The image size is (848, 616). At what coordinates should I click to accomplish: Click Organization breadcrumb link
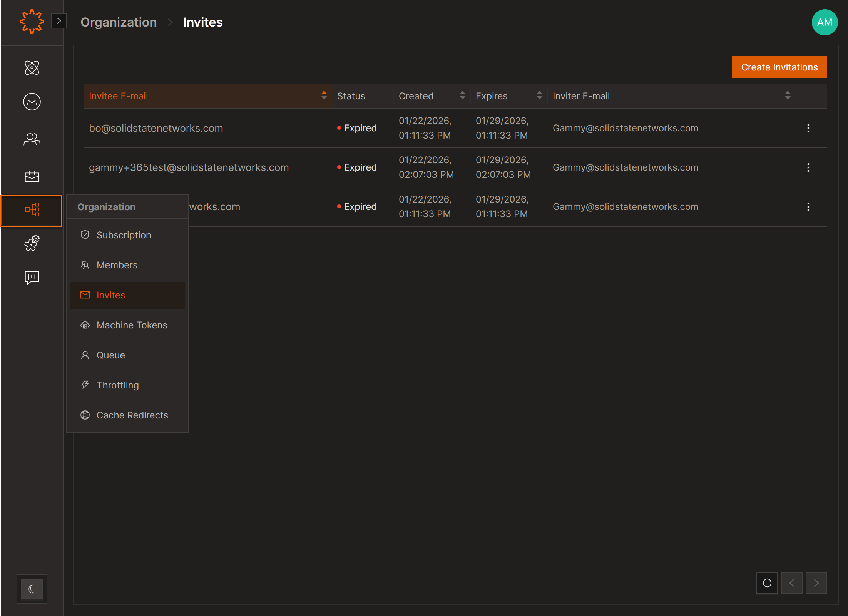point(119,22)
